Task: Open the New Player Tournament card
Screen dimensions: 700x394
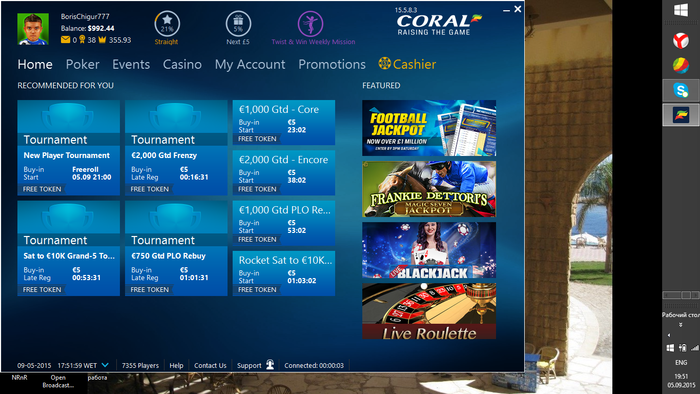Action: (68, 148)
